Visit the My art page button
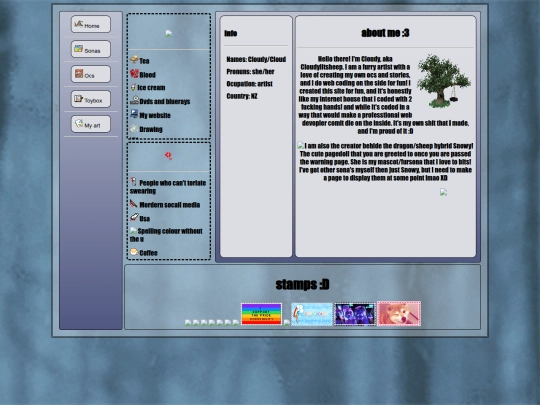Viewport: 540px width, 405px height. [x=91, y=124]
